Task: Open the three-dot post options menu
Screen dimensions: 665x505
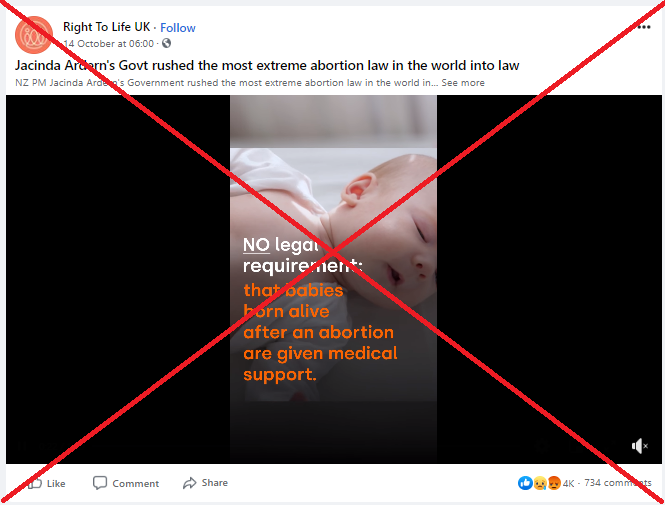Action: click(643, 27)
